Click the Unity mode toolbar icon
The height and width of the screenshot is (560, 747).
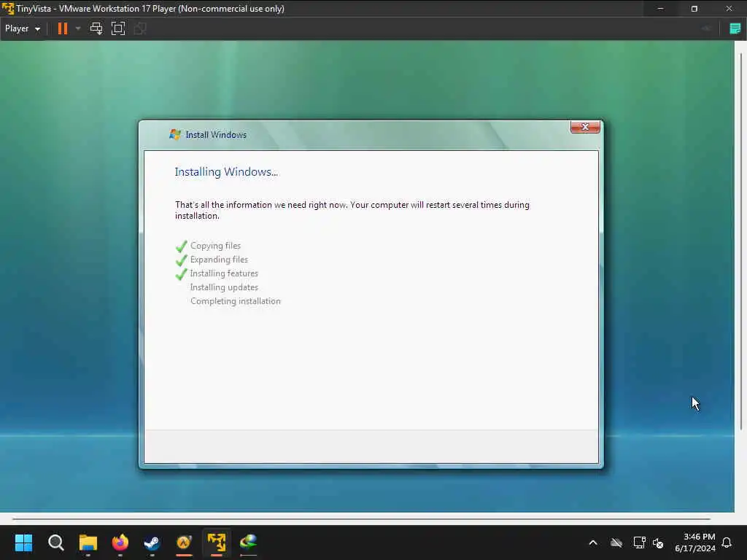140,28
